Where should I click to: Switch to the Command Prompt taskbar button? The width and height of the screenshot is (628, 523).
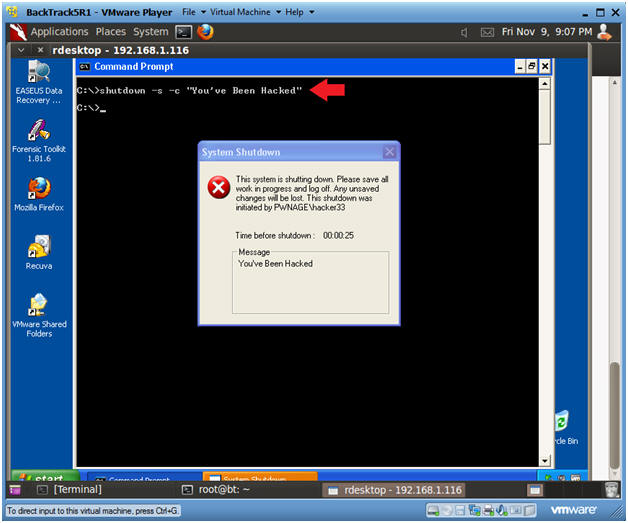(x=144, y=477)
